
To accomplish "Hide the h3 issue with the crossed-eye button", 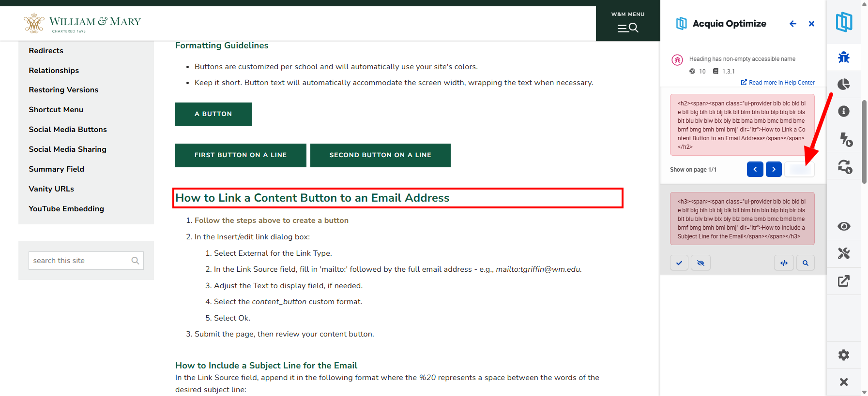I will 700,263.
